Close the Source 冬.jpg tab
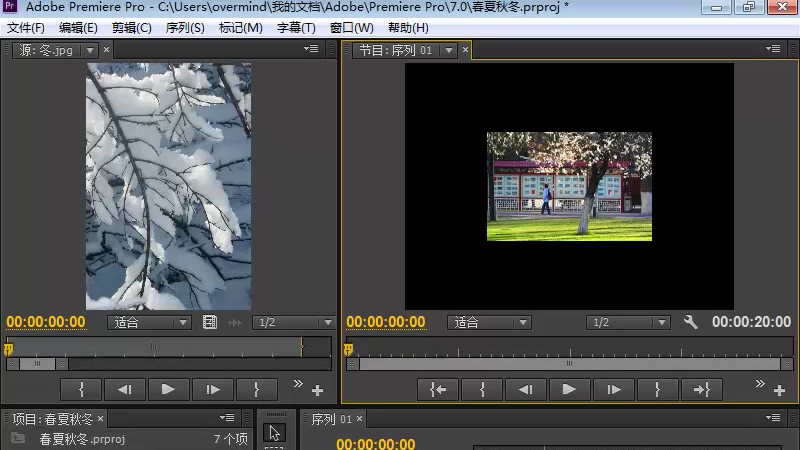The image size is (800, 450). (x=106, y=50)
